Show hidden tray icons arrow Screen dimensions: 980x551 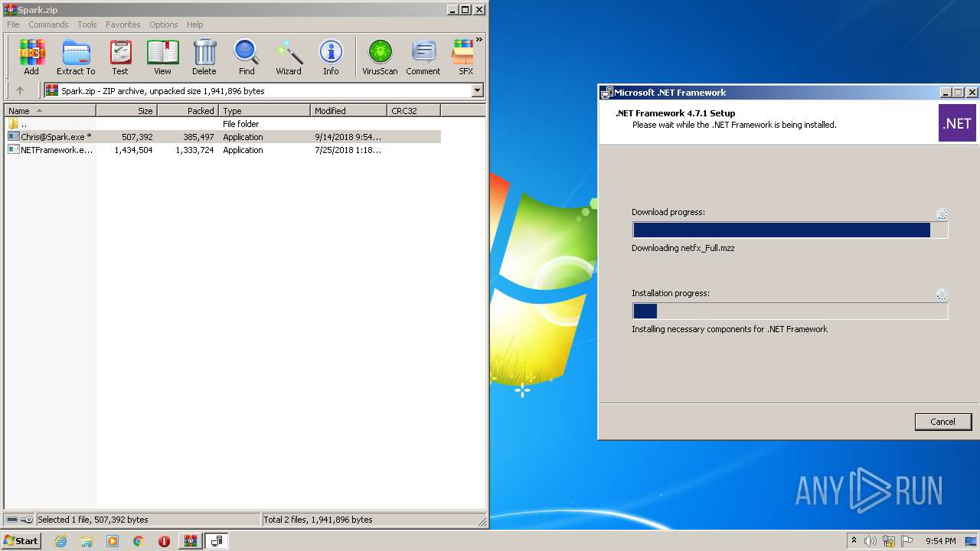coord(854,541)
